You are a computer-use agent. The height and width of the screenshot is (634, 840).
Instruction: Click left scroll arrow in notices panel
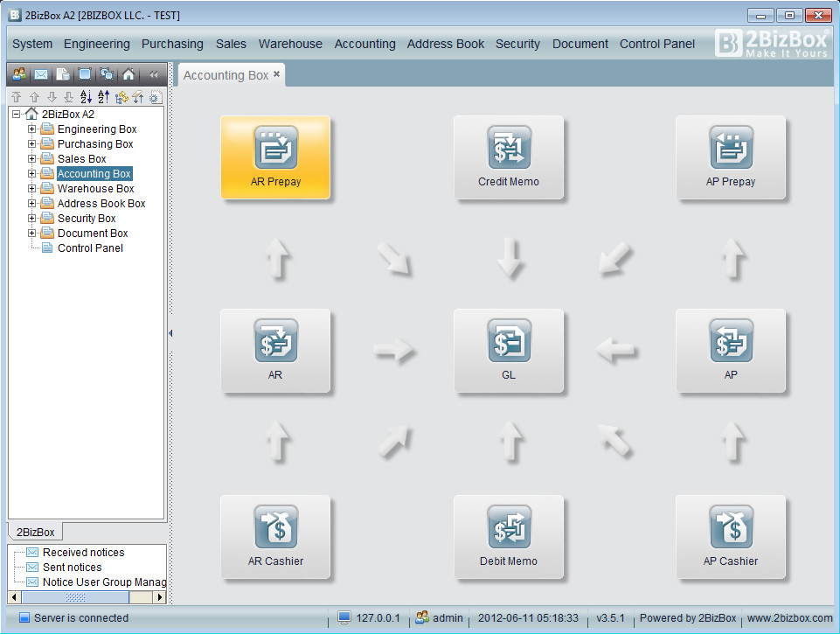(x=14, y=597)
